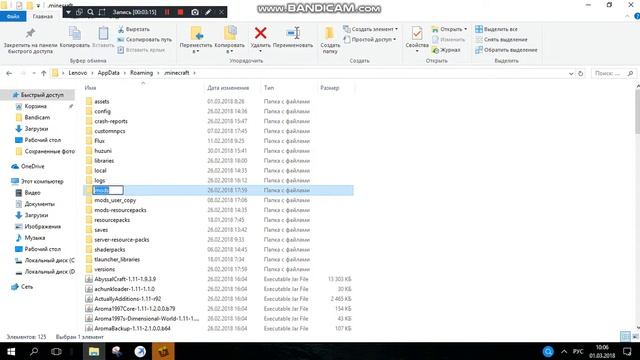Click Select none (Снять выделение)
Screen dimensions: 640x360
point(501,40)
